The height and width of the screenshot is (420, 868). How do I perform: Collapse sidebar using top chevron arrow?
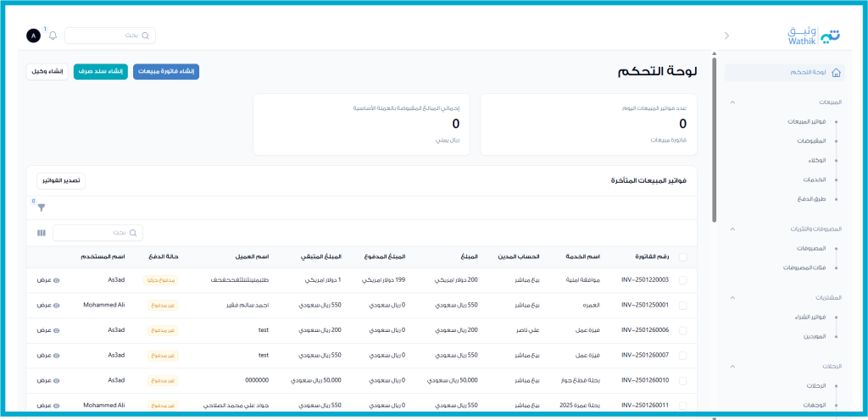(x=726, y=36)
